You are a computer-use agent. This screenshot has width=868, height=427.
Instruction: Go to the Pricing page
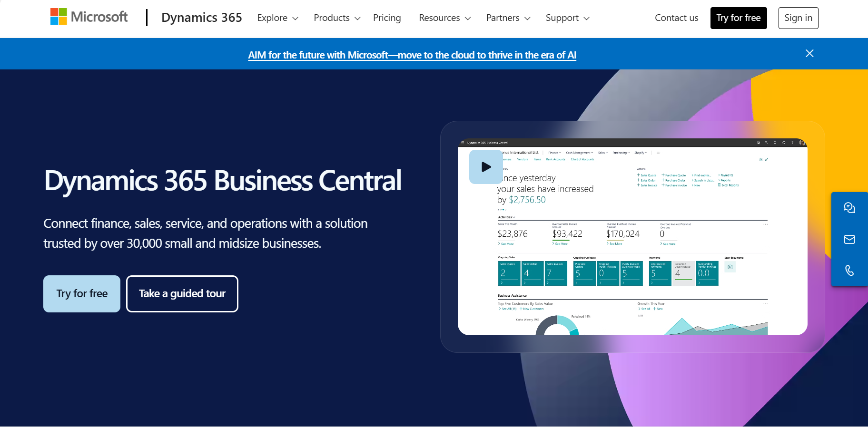pyautogui.click(x=387, y=18)
